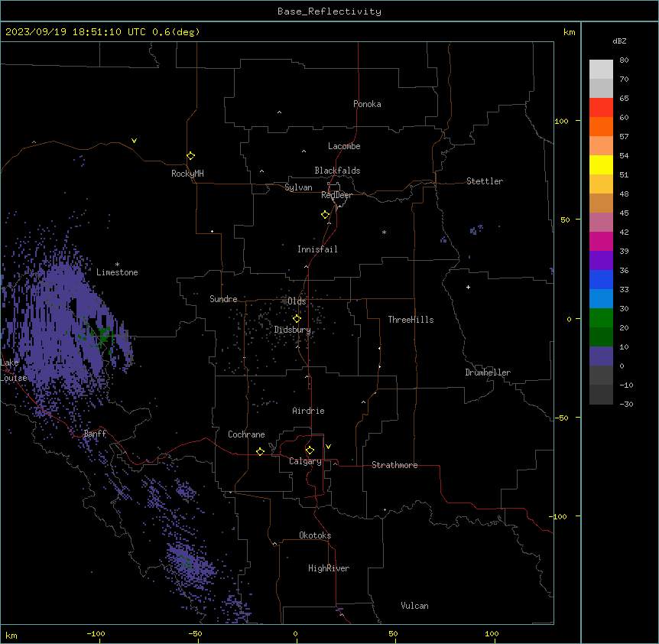Click the -50 tick on vertical km axis

coord(561,418)
